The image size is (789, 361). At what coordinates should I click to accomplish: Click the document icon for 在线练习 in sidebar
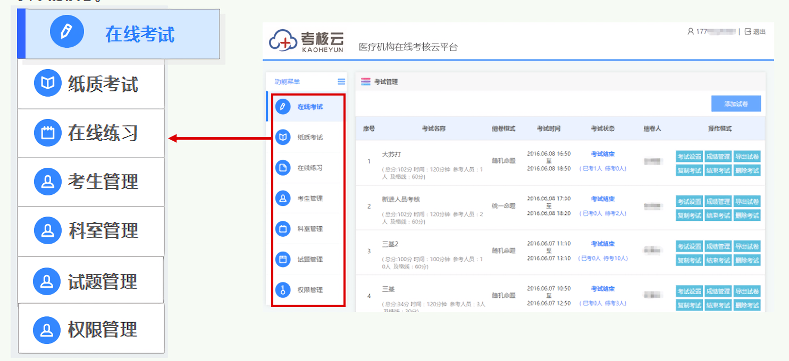point(283,167)
